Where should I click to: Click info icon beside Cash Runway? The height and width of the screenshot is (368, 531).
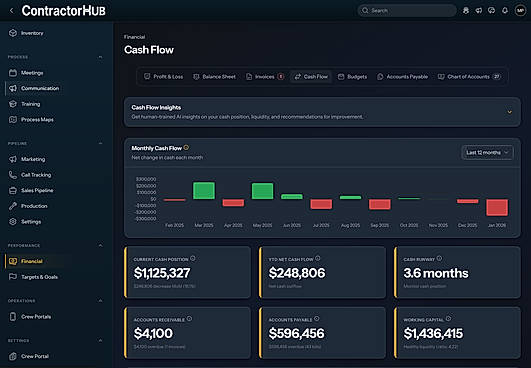click(x=439, y=258)
